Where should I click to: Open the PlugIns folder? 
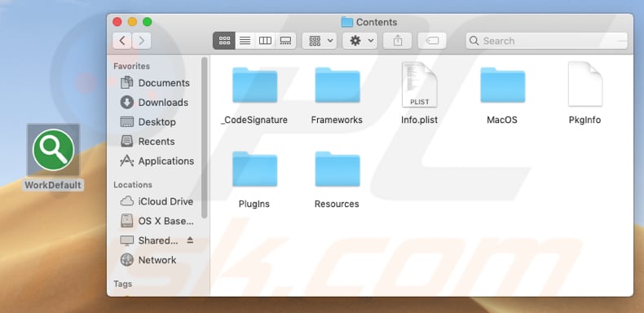(254, 169)
